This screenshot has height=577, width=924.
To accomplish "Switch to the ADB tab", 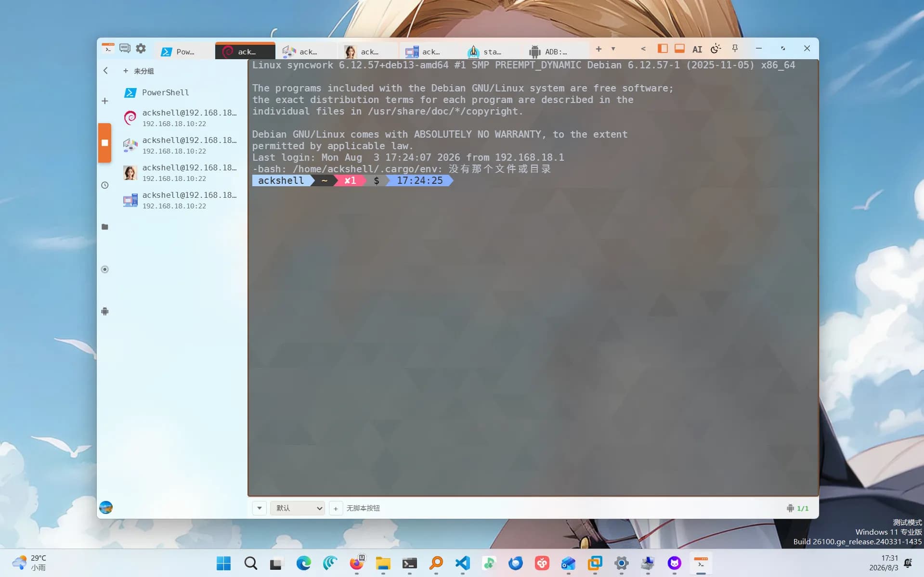I will point(553,51).
